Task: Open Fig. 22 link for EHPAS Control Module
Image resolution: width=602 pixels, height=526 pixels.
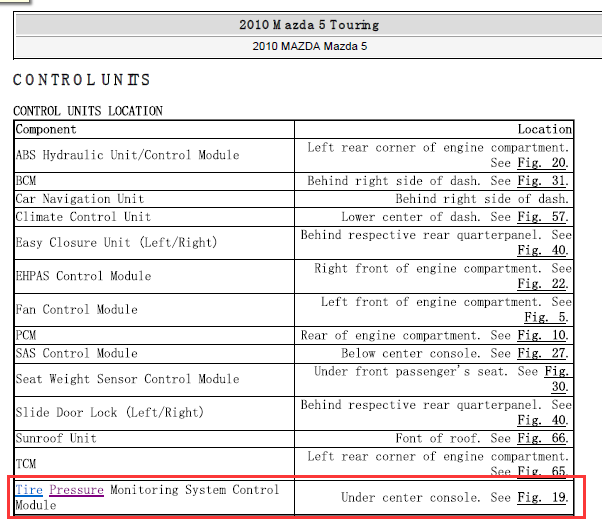Action: [542, 284]
